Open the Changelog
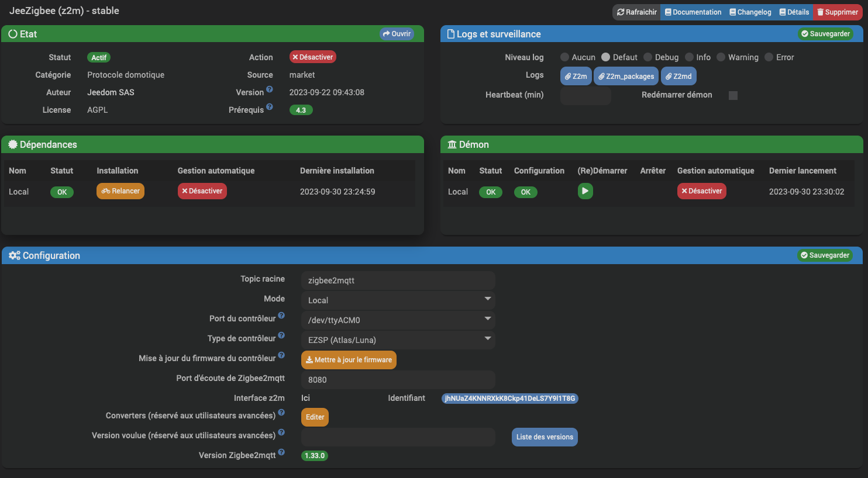Viewport: 868px width, 478px height. click(x=750, y=12)
